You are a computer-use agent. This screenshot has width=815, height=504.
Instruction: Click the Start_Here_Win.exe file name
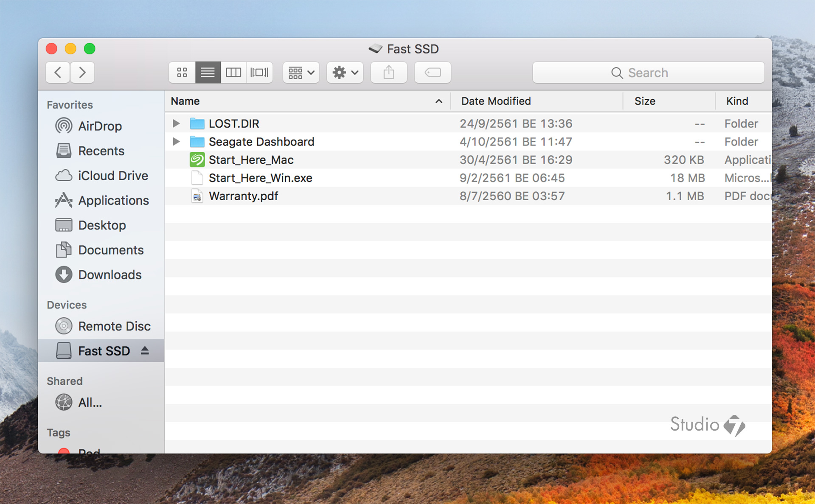(260, 178)
